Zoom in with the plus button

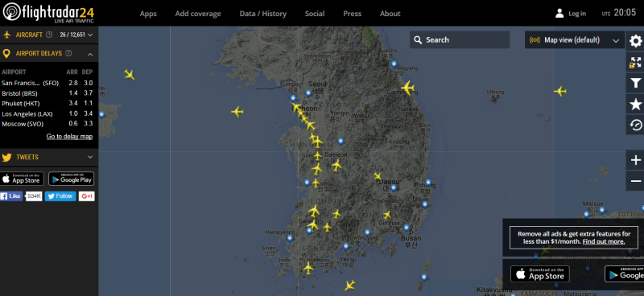tap(635, 160)
